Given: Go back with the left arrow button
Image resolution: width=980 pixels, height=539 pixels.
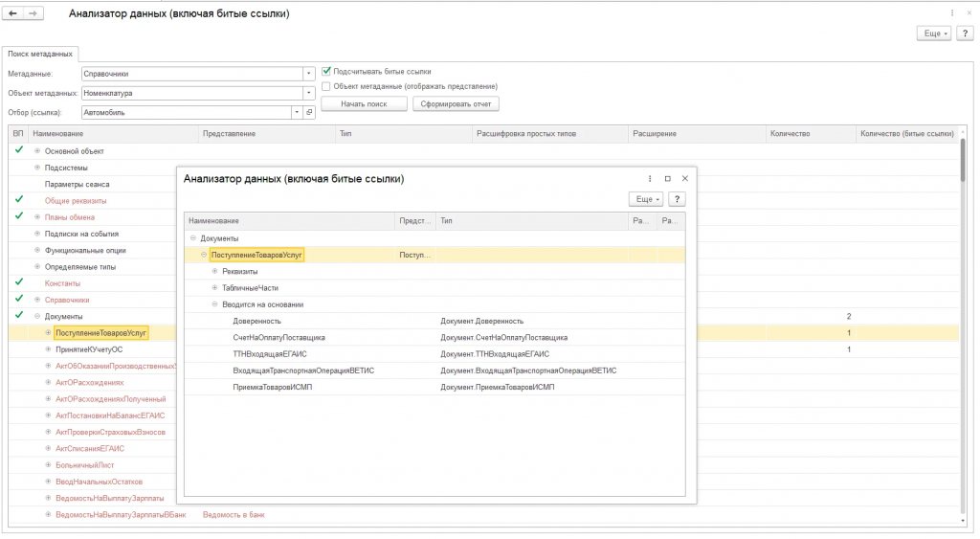Looking at the screenshot, I should point(12,13).
